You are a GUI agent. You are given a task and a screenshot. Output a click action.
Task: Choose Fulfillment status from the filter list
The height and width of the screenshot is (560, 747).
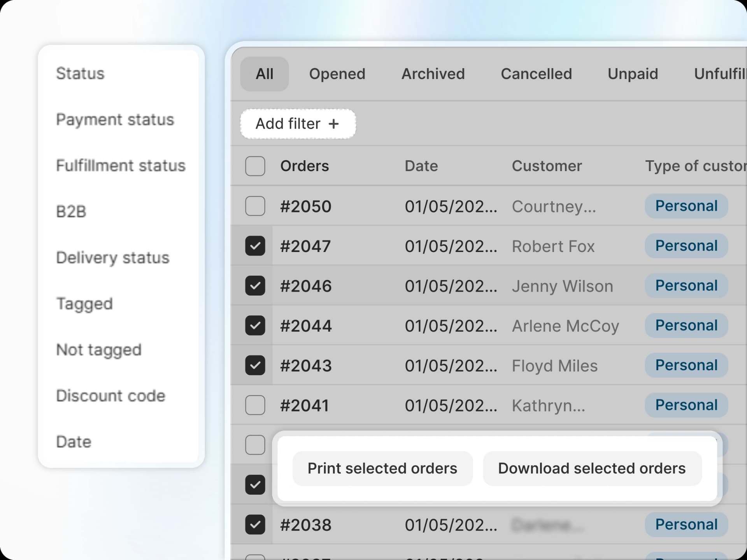121,165
